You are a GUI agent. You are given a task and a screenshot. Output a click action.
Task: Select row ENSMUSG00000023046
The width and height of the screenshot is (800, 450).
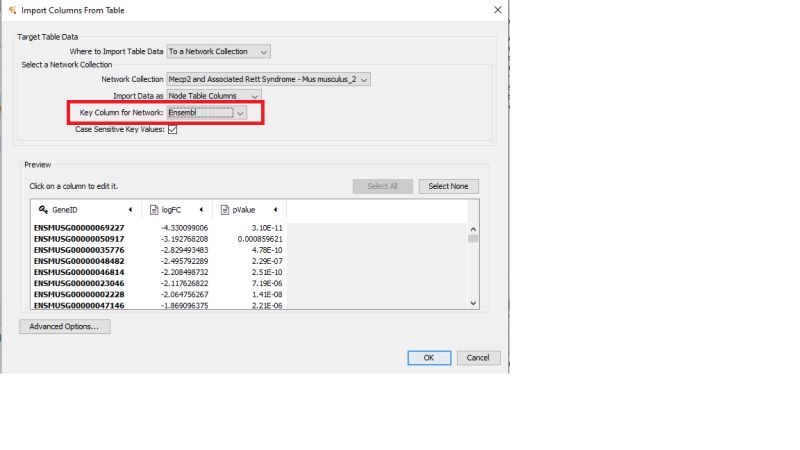tap(79, 284)
